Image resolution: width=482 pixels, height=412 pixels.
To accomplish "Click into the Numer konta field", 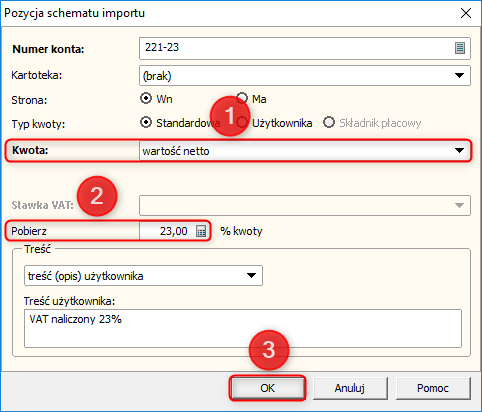I will [297, 48].
